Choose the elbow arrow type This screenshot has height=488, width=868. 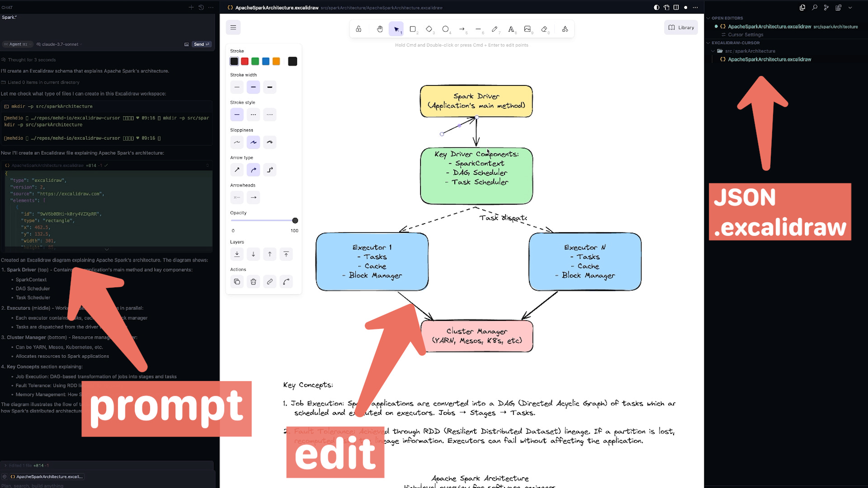point(270,170)
